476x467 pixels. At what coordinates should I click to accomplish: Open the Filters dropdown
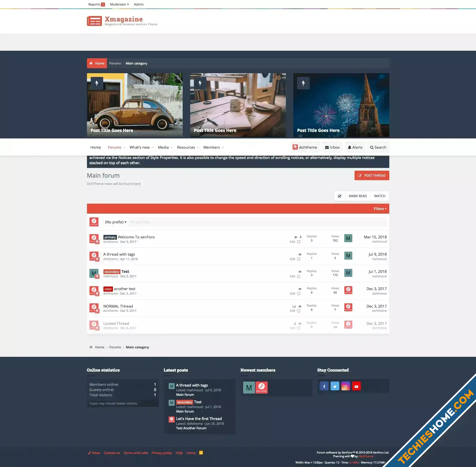coord(380,209)
